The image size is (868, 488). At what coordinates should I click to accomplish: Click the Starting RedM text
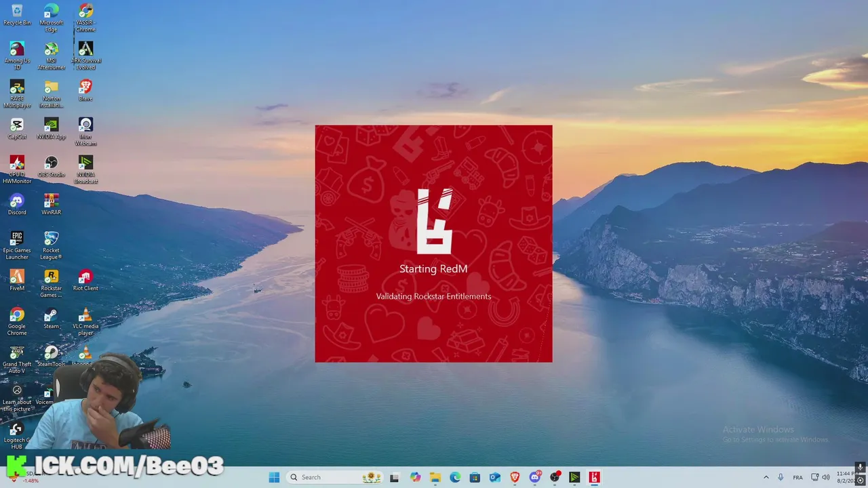[x=433, y=269]
